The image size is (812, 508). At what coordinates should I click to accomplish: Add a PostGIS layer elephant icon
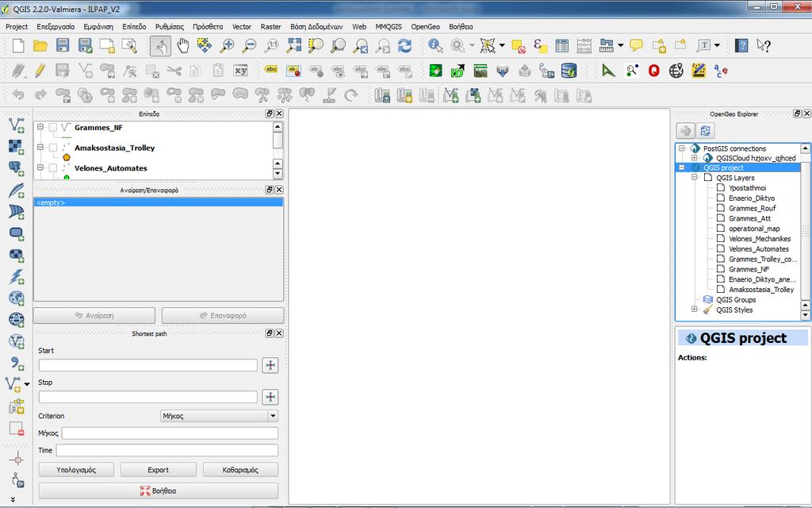pos(16,168)
